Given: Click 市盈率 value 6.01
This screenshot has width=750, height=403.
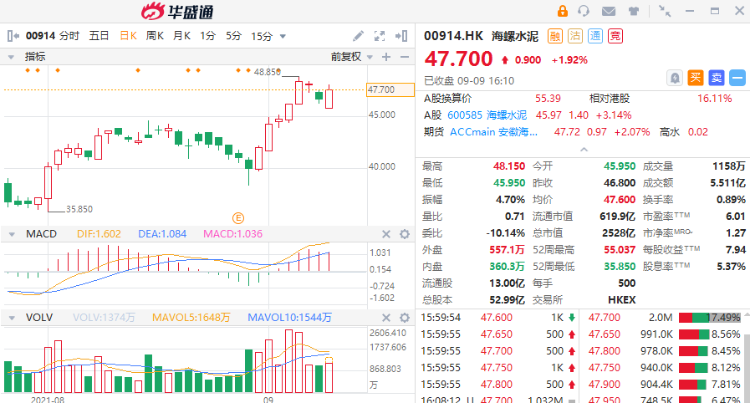Looking at the screenshot, I should pos(736,217).
